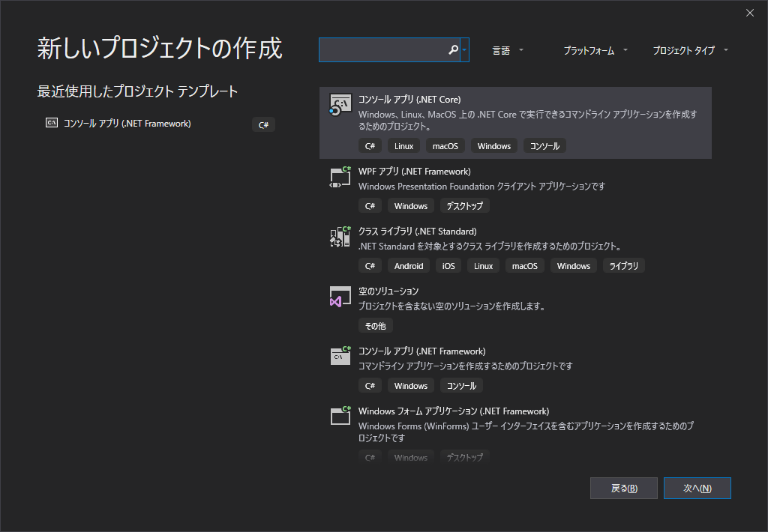Click the Linux tag under .NET Core console
Viewport: 768px width, 532px height.
(404, 146)
